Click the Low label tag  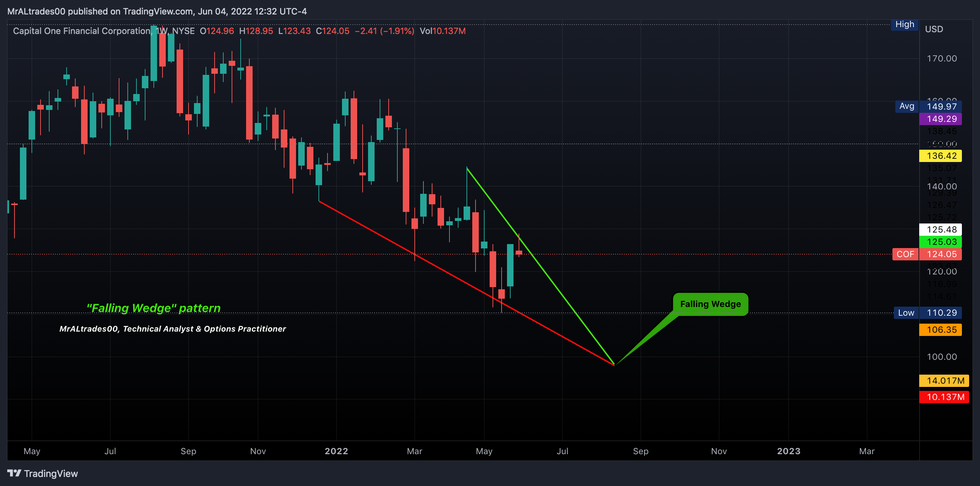906,312
